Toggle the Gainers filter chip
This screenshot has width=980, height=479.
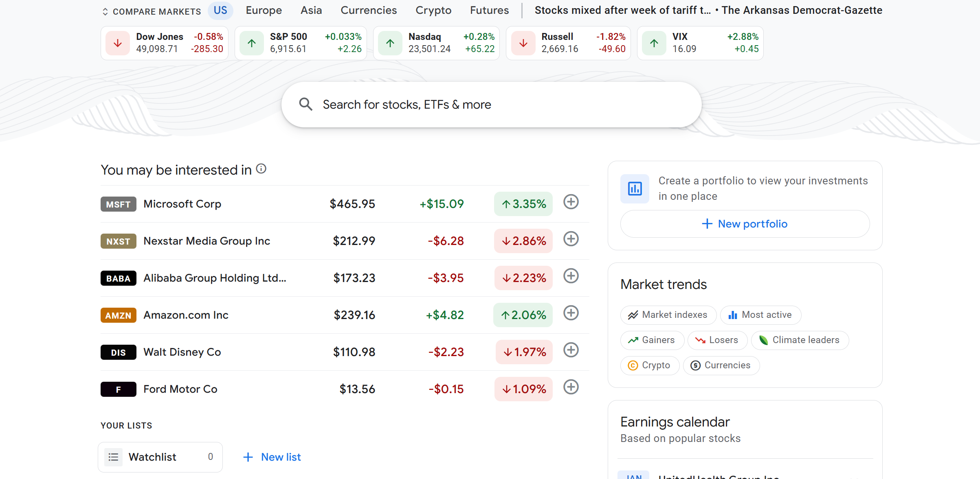[x=652, y=340]
